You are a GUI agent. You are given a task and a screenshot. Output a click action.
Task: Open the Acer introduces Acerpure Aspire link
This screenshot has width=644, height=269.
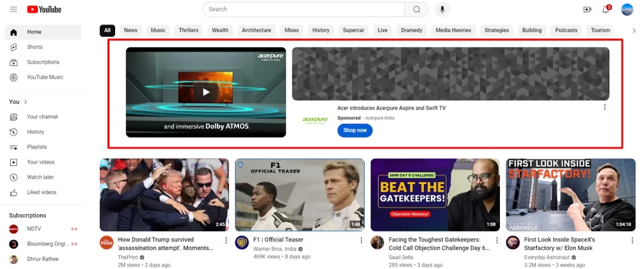coord(391,108)
